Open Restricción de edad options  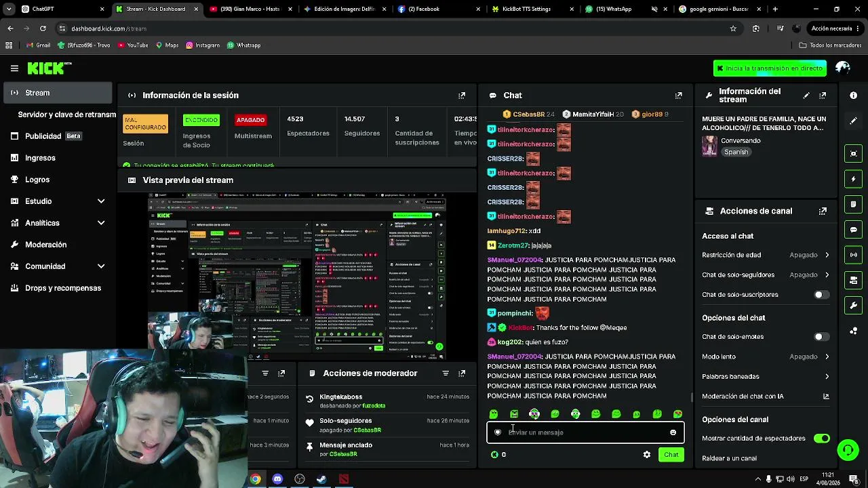pyautogui.click(x=766, y=255)
